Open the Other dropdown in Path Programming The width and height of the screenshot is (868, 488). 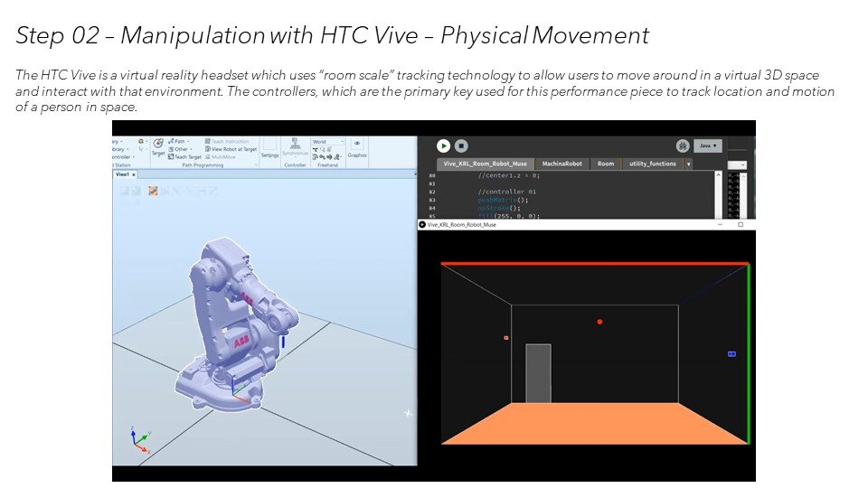(182, 149)
